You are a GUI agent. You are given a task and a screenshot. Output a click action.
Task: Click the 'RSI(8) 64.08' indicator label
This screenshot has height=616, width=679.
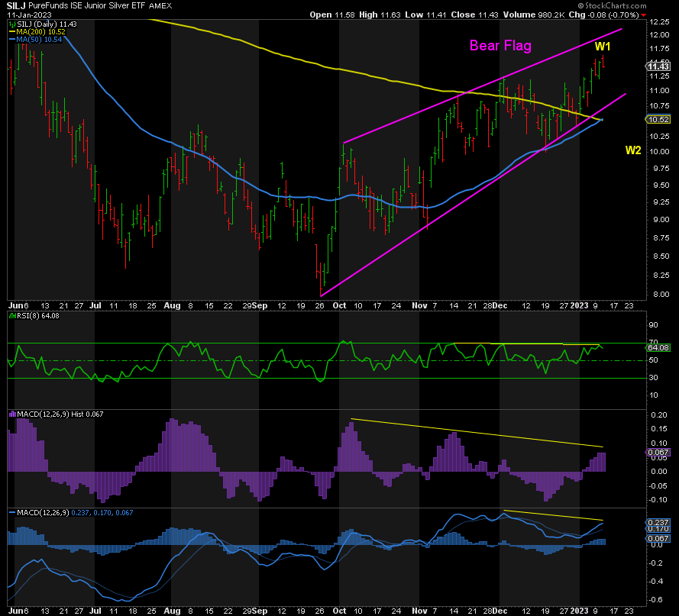tap(37, 316)
